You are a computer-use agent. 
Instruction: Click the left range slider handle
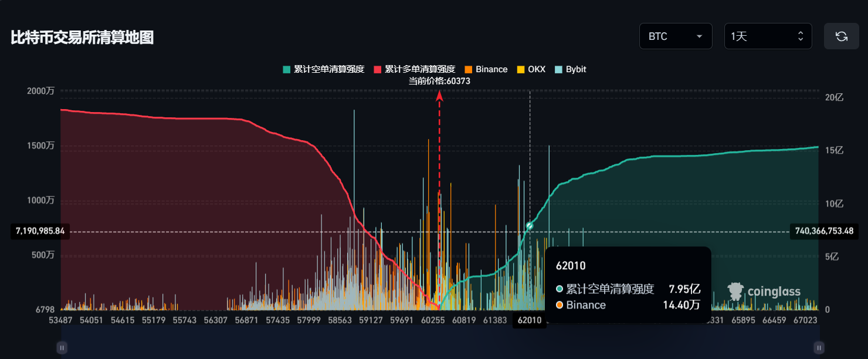[x=62, y=348]
